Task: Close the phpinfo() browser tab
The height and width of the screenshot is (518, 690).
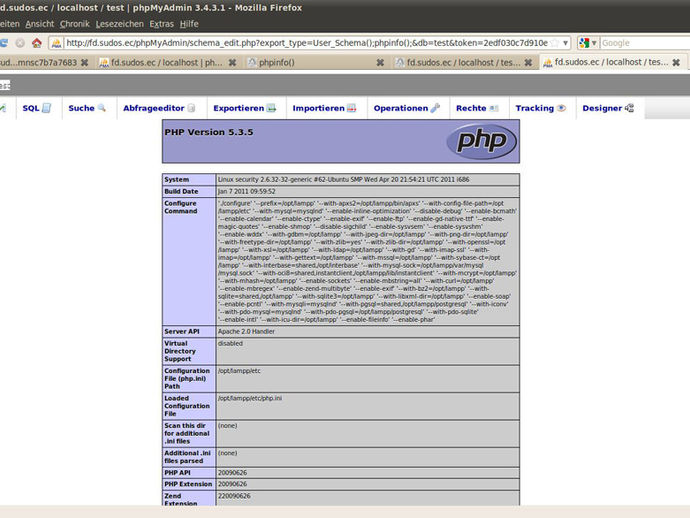Action: click(380, 62)
